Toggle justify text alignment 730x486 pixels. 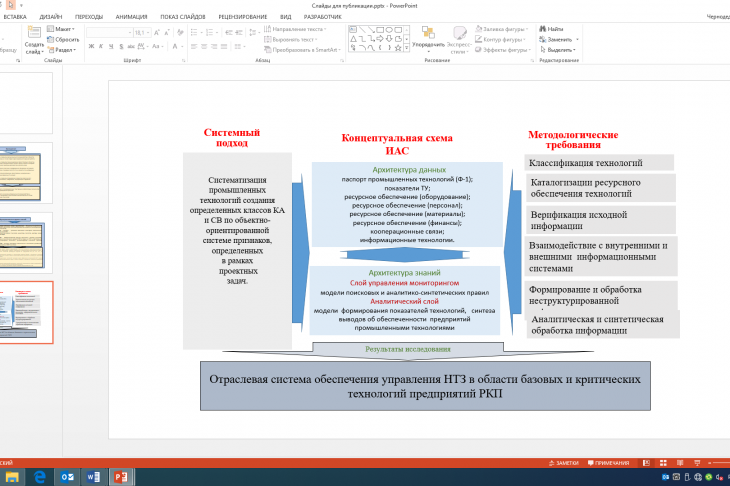[223, 46]
